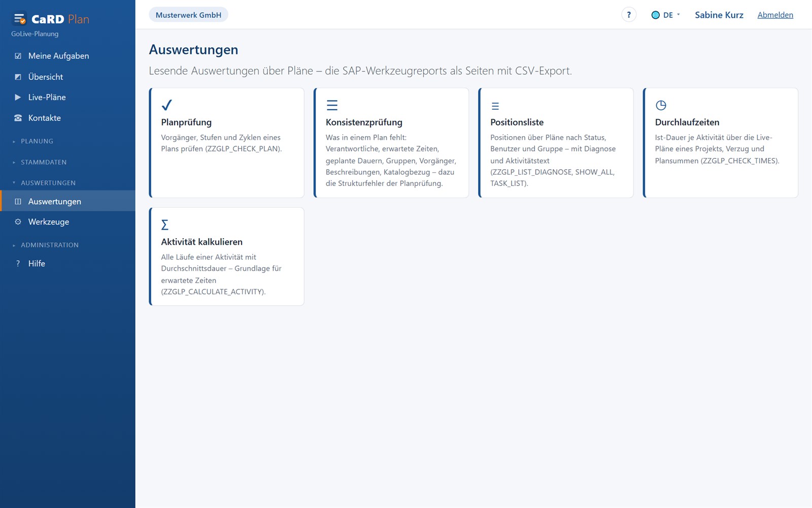Click the Auswertungen sidebar icon
This screenshot has width=812, height=508.
[18, 202]
